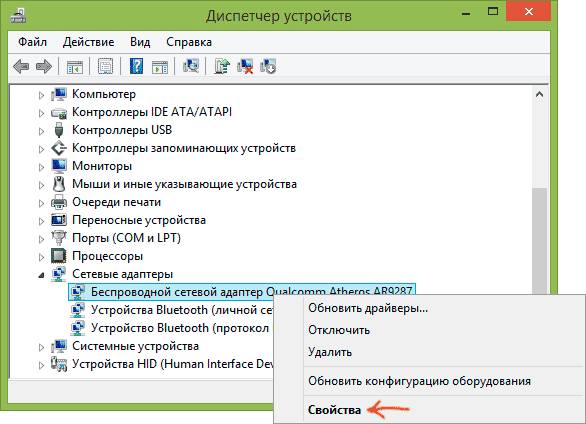Select the Мониторы tree label
The width and height of the screenshot is (586, 424).
102,166
